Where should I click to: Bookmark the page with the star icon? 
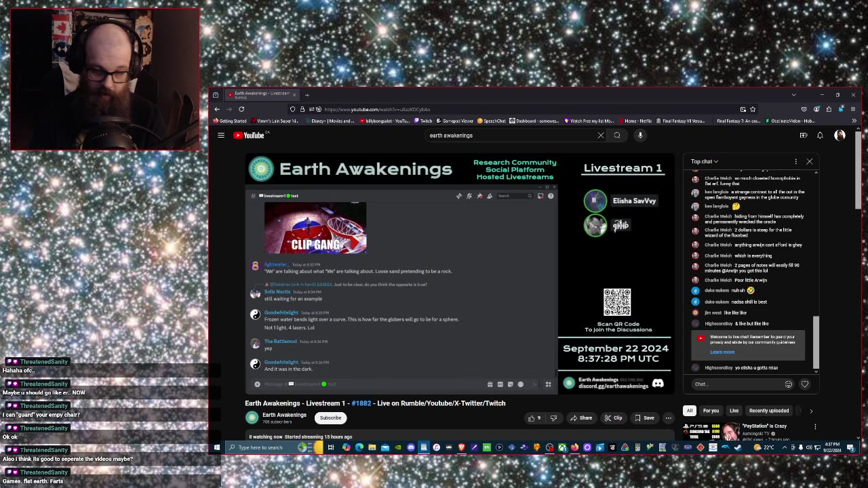point(753,109)
